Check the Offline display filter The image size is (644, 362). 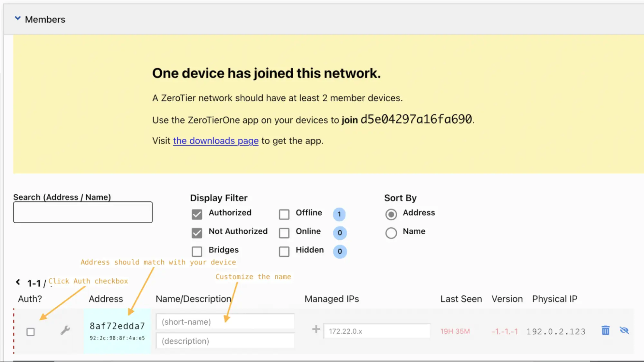pyautogui.click(x=284, y=214)
